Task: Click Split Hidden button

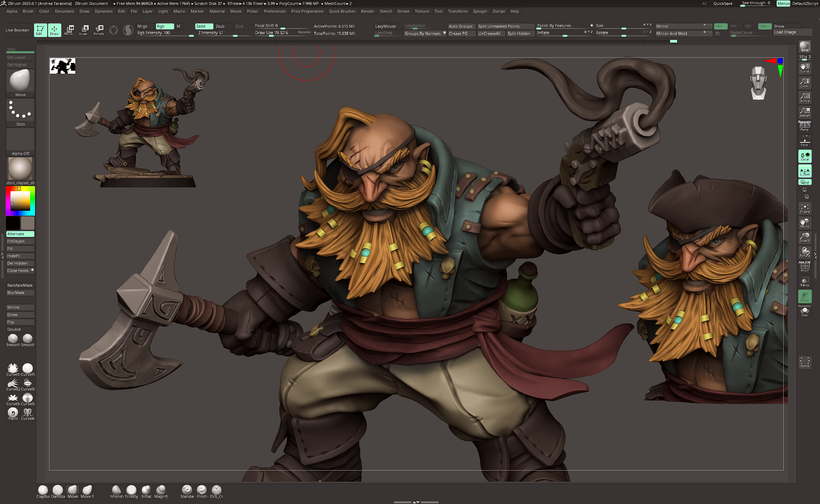Action: 519,33
